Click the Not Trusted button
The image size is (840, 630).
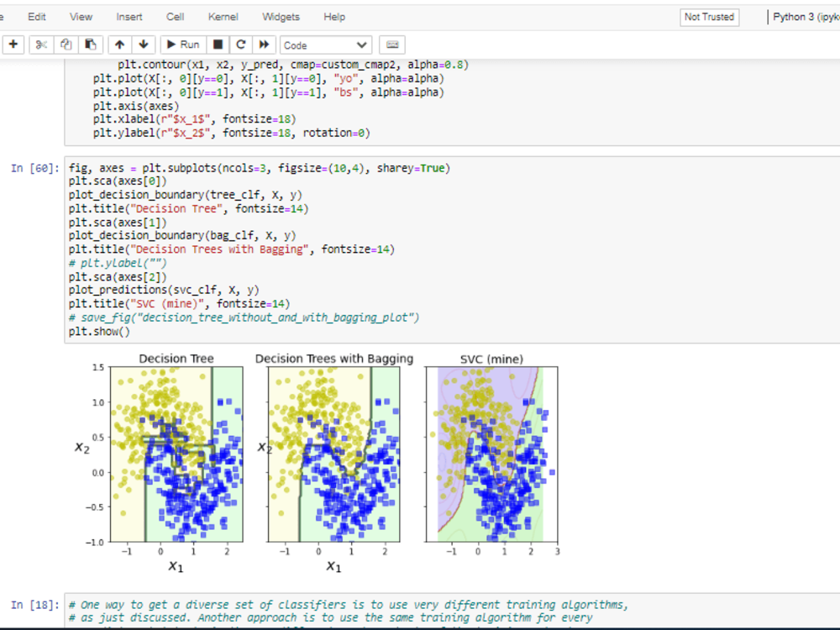tap(709, 17)
